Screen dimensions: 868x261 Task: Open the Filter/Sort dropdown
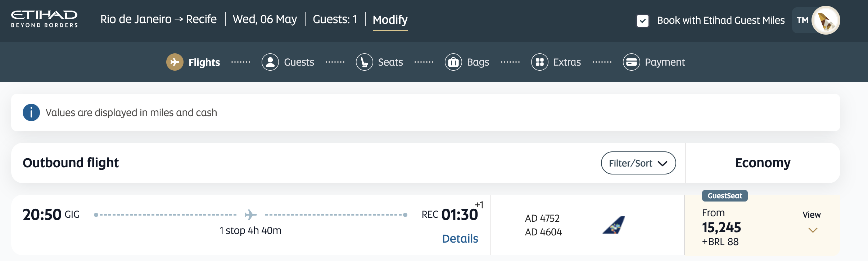coord(638,163)
